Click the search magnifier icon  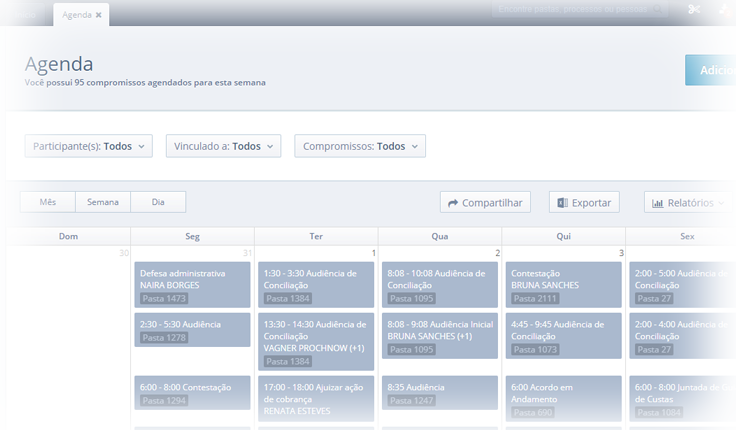(658, 9)
